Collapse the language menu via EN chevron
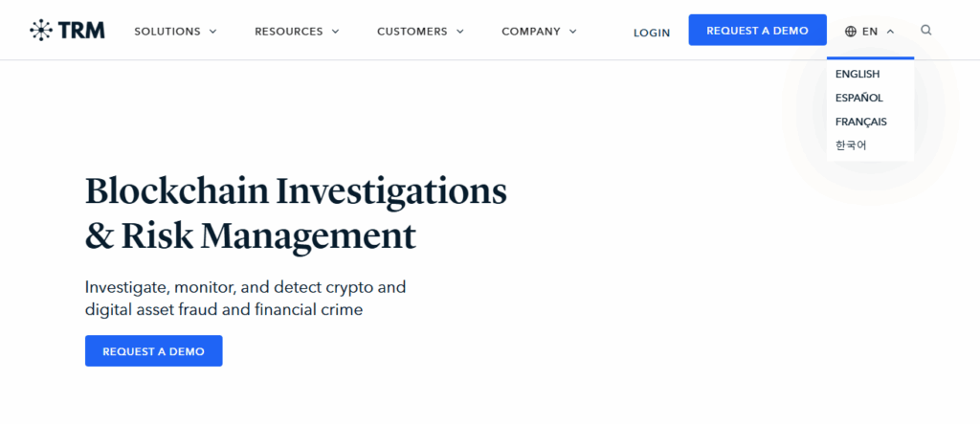This screenshot has width=980, height=424. coord(891,32)
